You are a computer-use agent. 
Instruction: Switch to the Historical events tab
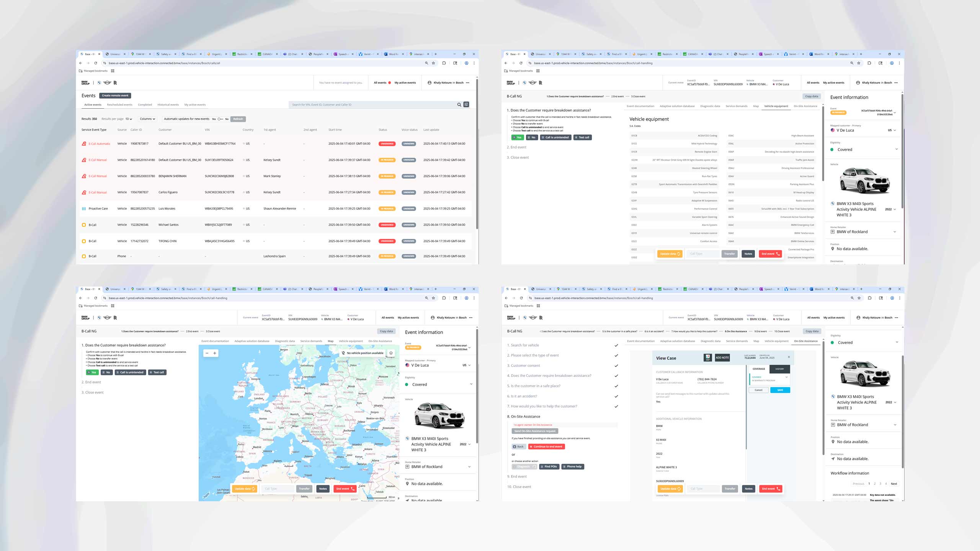click(x=168, y=105)
